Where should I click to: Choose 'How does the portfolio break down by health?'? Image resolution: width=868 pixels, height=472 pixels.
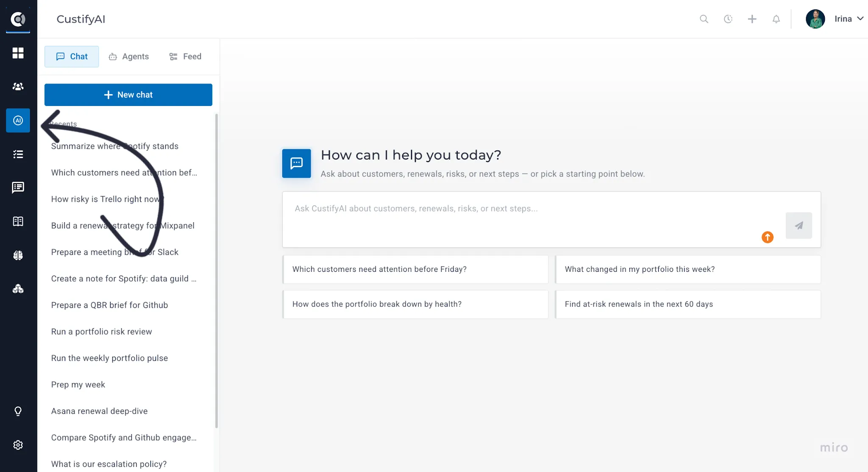point(415,304)
